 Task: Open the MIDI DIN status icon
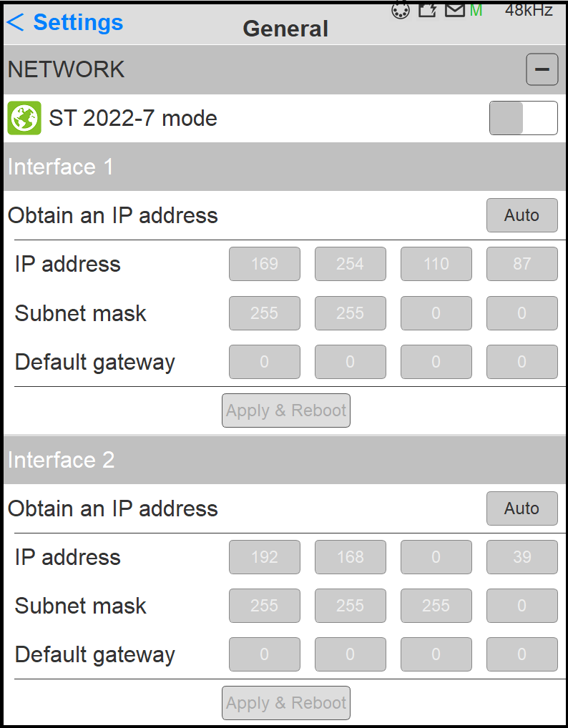coord(400,10)
